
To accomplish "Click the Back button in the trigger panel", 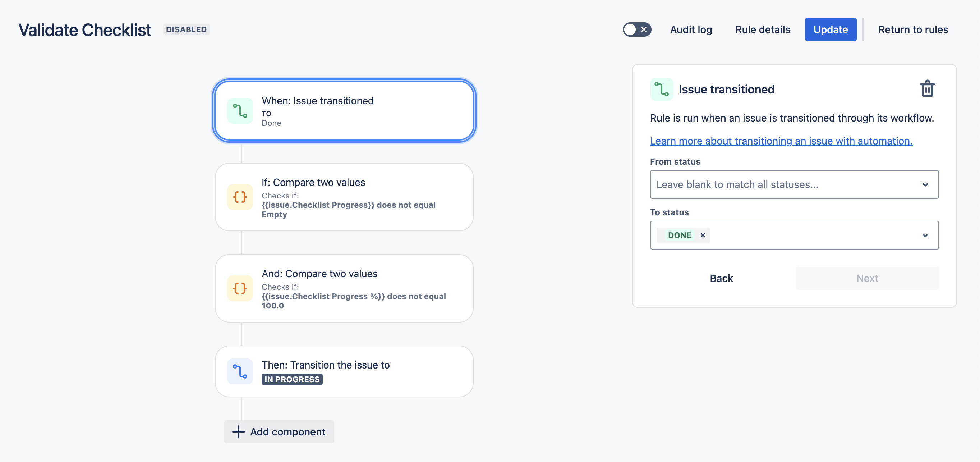I will (x=721, y=278).
